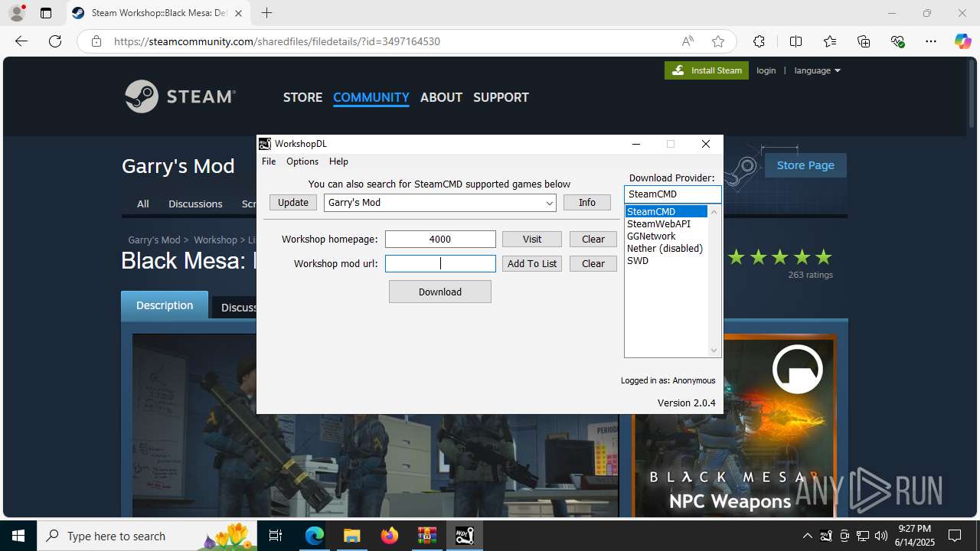Click the Install Steam button

click(x=707, y=70)
